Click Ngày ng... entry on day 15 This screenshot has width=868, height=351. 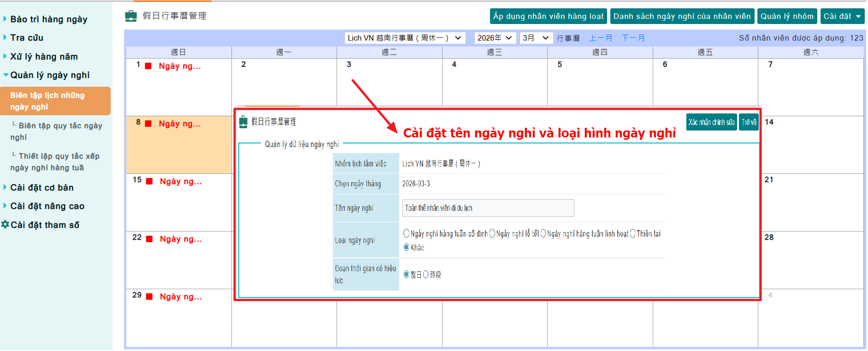[x=181, y=181]
